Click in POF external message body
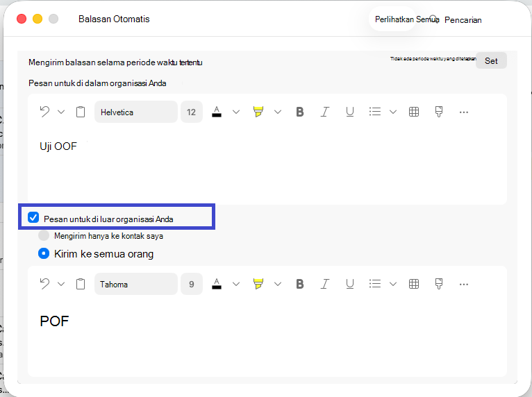Viewport: 532px width, 397px height. coord(267,337)
